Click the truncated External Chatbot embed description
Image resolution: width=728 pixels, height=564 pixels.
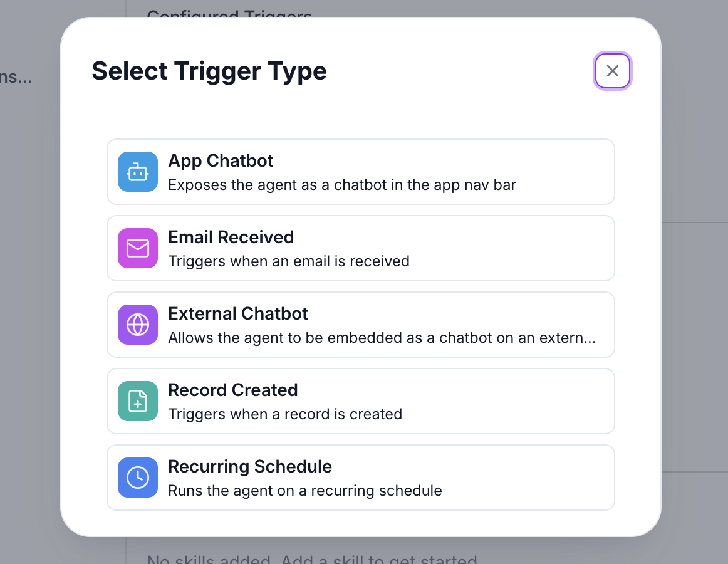point(381,338)
